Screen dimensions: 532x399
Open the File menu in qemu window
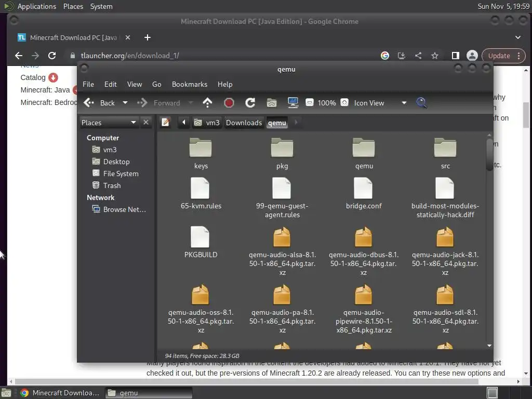[x=88, y=84]
